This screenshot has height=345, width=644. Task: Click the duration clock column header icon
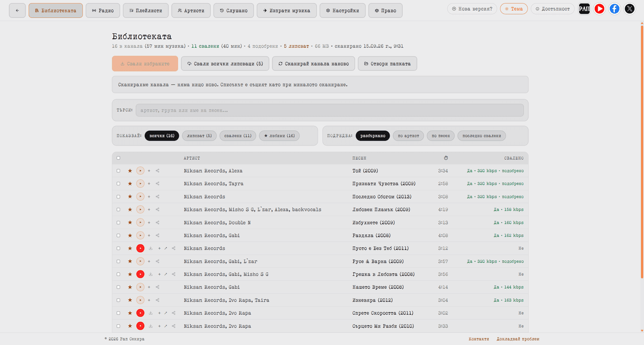coord(446,158)
